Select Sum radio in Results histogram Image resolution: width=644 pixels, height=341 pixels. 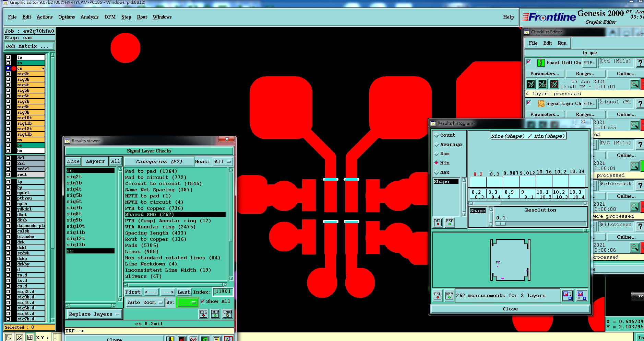point(437,154)
